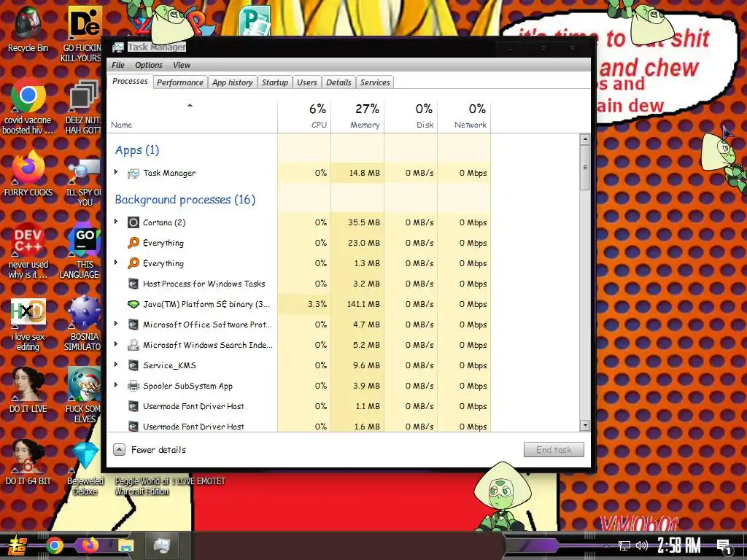Click the process list vertical scrollbar thumb
This screenshot has width=747, height=560.
coord(585,168)
